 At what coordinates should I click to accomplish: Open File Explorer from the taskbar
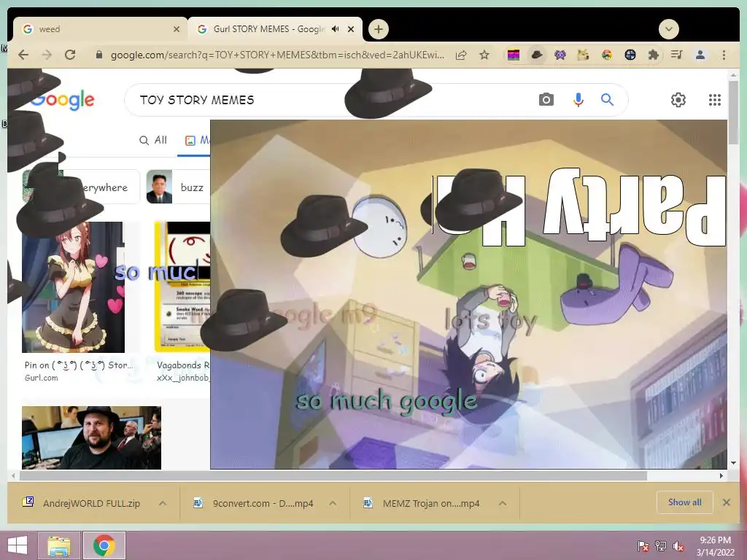(x=59, y=545)
